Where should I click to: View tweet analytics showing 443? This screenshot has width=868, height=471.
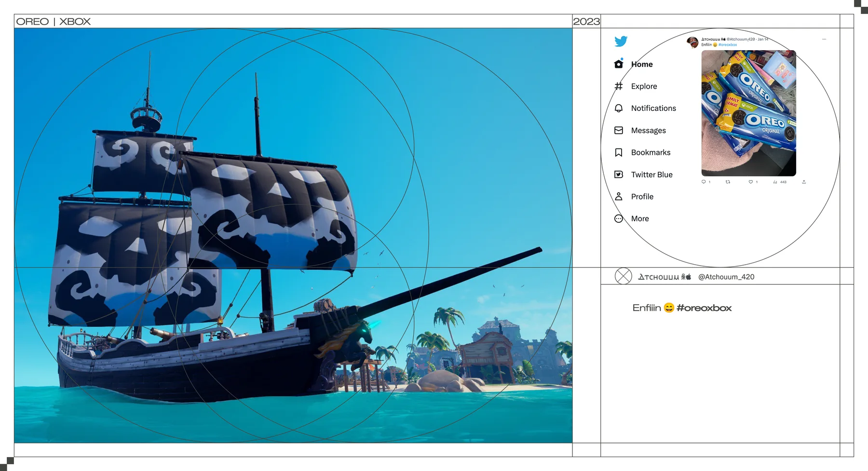click(780, 182)
